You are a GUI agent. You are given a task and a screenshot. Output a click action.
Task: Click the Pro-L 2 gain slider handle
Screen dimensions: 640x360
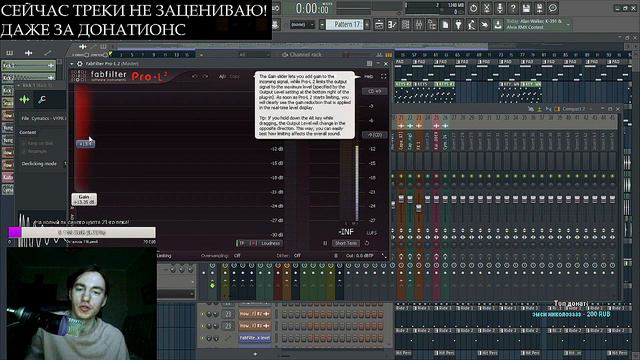click(85, 144)
